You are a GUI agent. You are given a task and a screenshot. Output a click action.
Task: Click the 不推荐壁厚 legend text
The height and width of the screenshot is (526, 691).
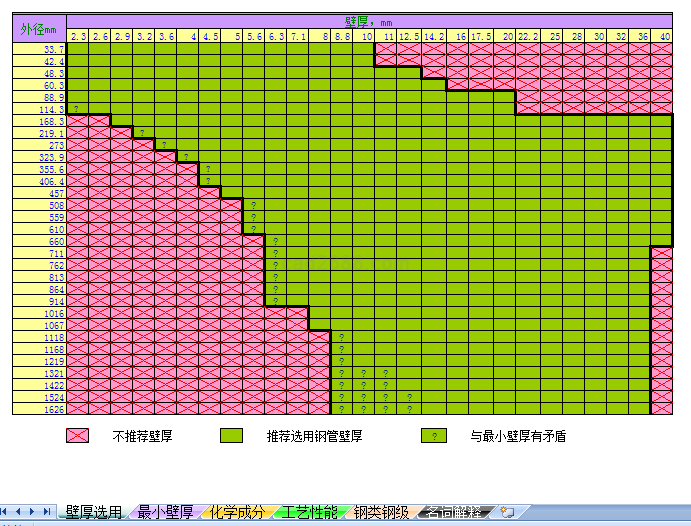142,436
